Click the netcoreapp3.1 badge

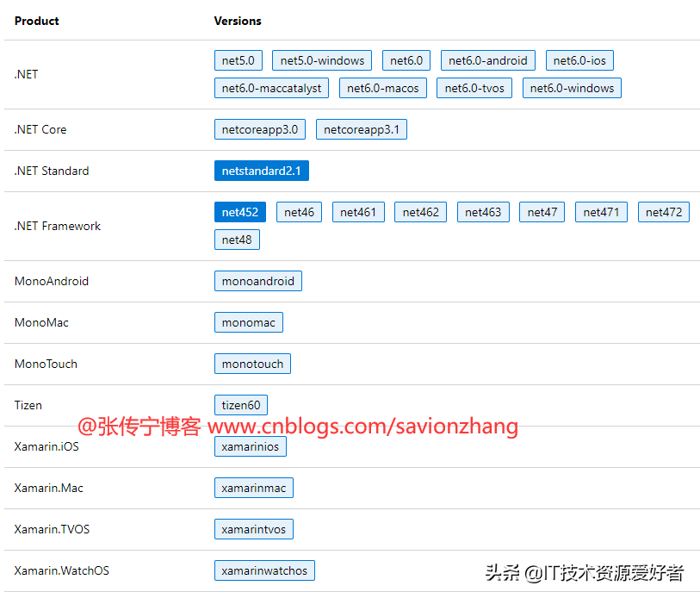click(x=361, y=129)
